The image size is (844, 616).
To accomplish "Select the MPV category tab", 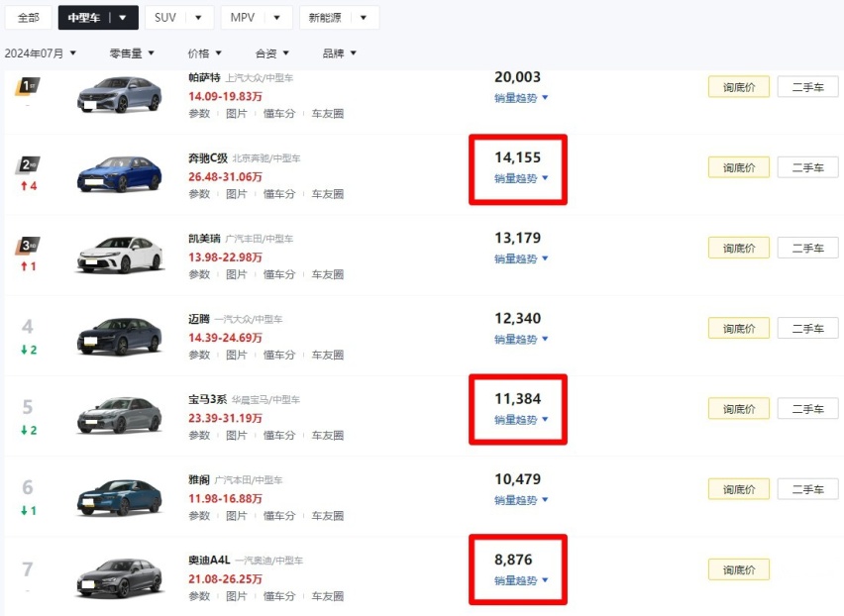I will coord(256,17).
